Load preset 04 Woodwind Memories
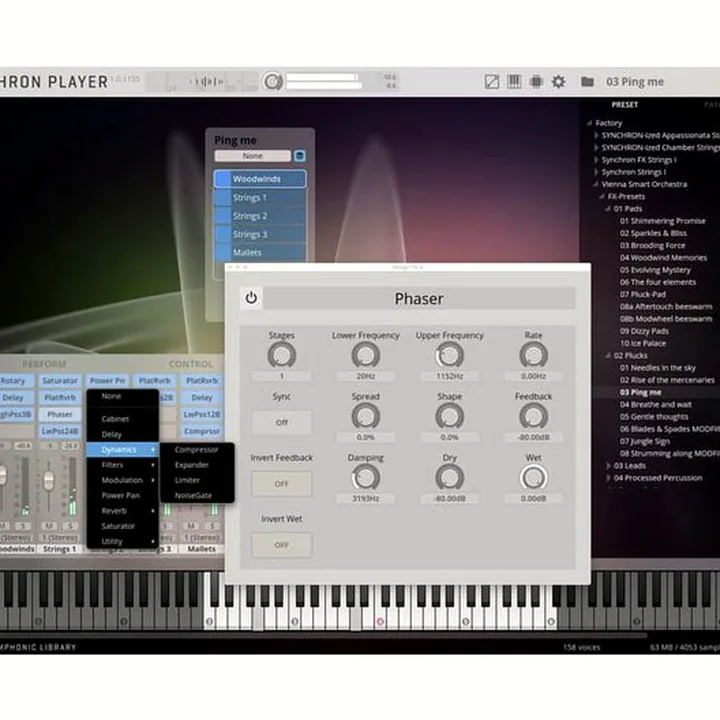720x720 pixels. tap(664, 258)
